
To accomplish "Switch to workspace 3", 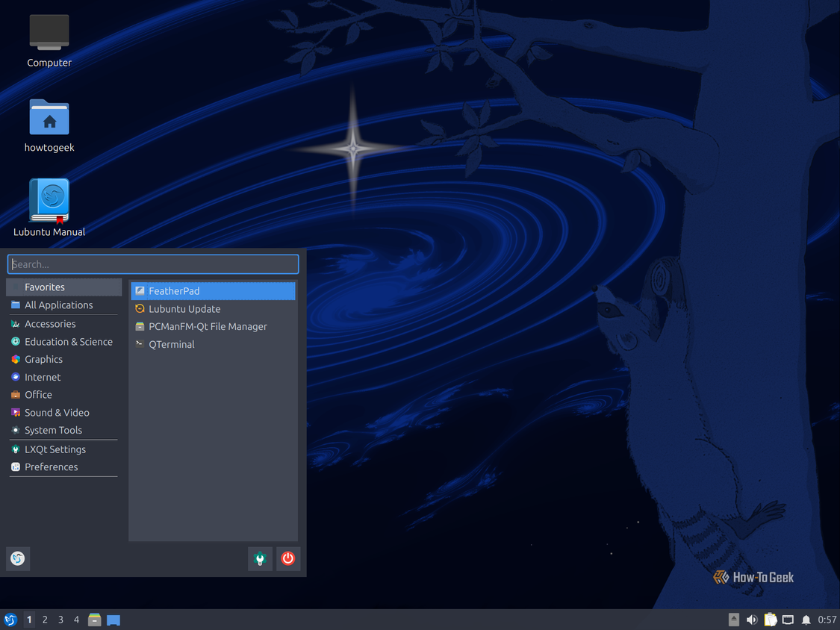I will (x=60, y=620).
